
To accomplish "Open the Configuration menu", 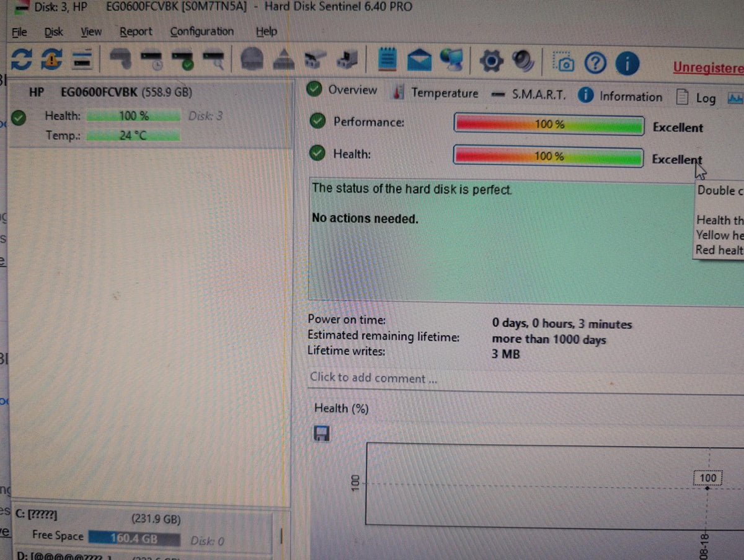I will tap(202, 31).
